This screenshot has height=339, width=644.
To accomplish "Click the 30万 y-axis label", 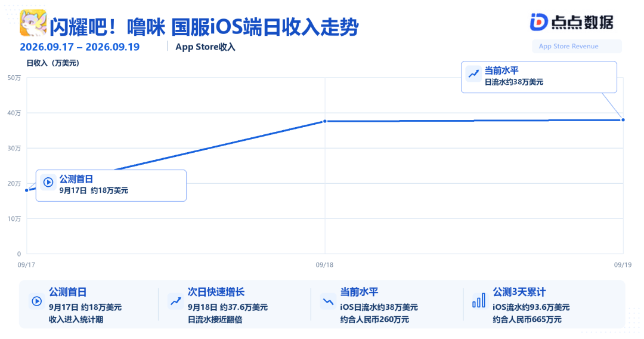I will click(14, 149).
